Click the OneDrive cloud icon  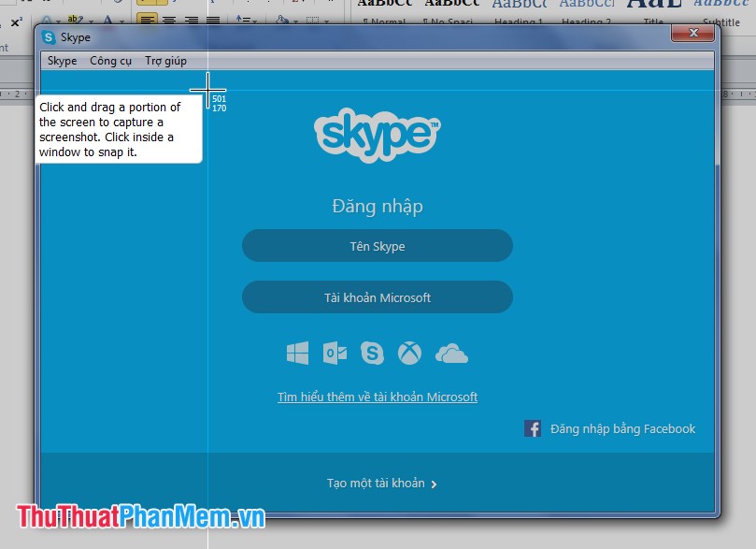coord(452,354)
